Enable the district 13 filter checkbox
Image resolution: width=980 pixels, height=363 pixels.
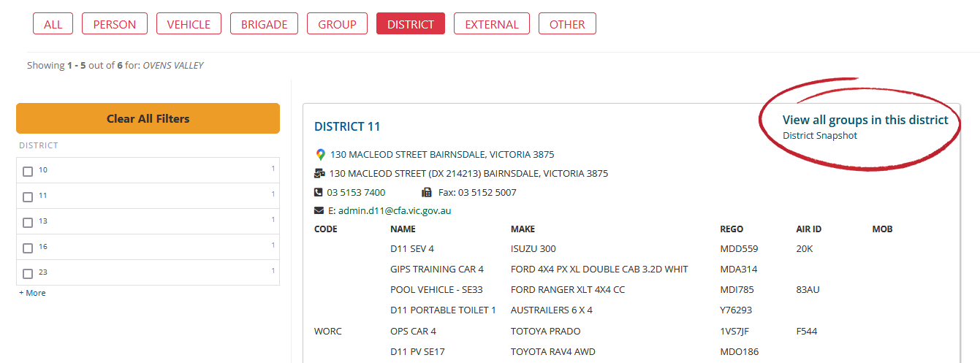pos(28,223)
